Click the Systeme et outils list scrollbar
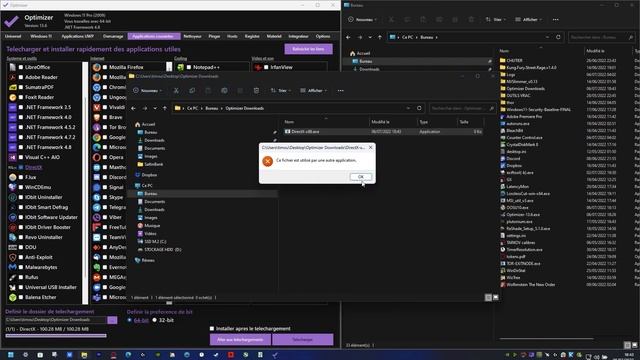Viewport: 640px width, 360px height. click(x=85, y=183)
